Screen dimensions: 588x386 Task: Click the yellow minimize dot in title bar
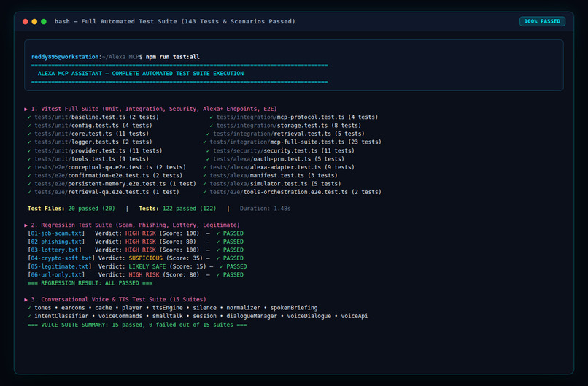[34, 21]
